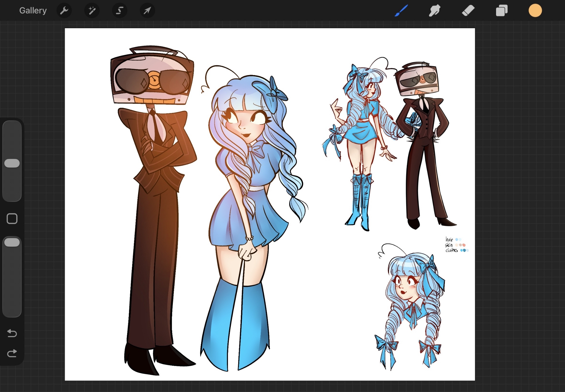Click the clothes color palette dots

(x=464, y=250)
